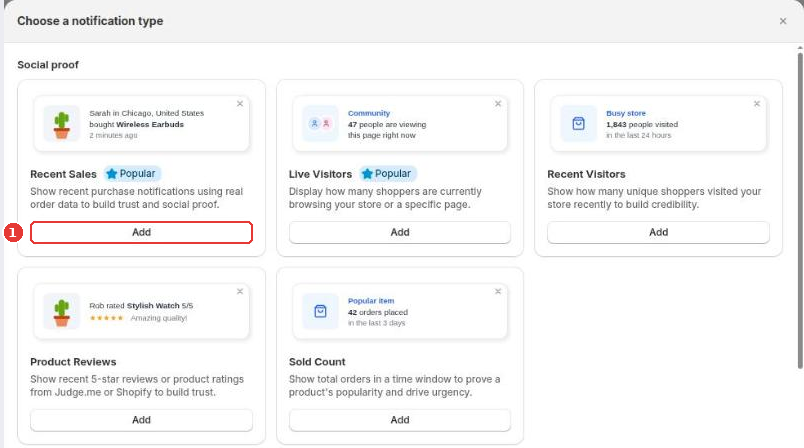
Task: Click 'Choose a notification type' title
Action: click(90, 21)
